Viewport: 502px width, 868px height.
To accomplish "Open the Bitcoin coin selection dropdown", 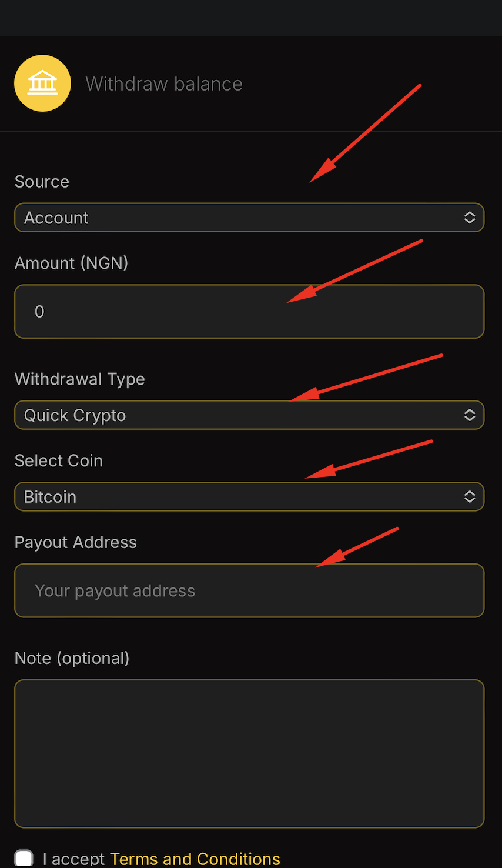I will 235,497.
